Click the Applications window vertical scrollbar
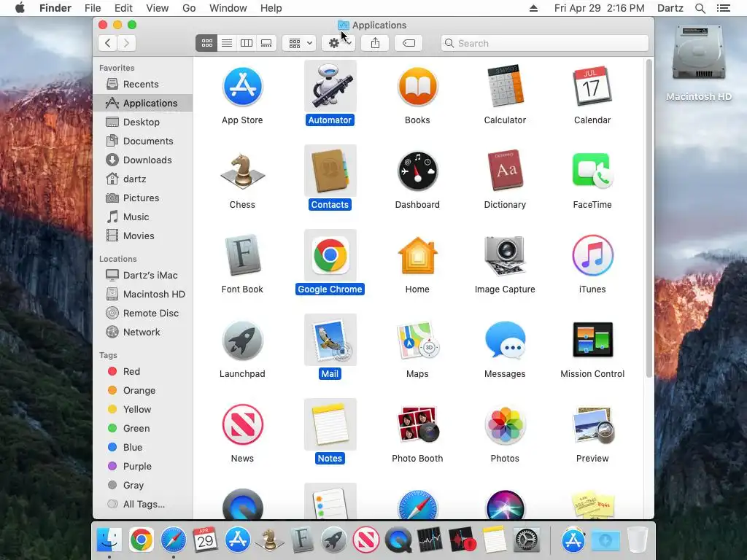Viewport: 747px width, 560px height. [649, 219]
